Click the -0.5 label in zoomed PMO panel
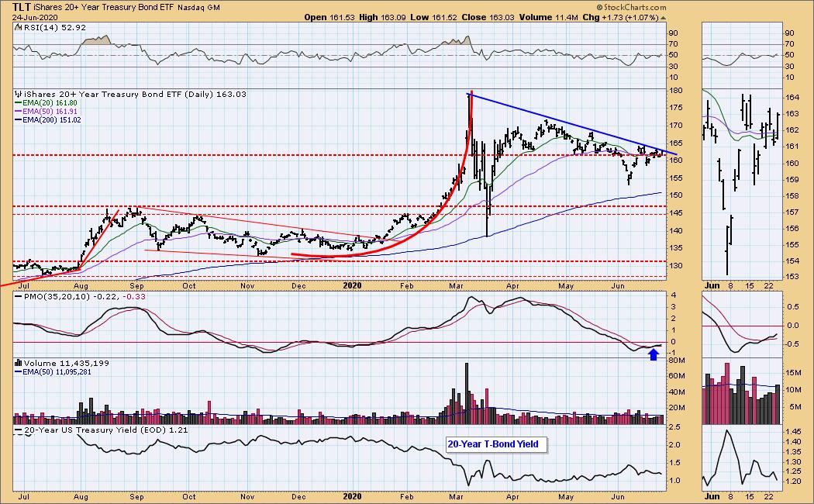Screen dimensions: 814x504 792,344
